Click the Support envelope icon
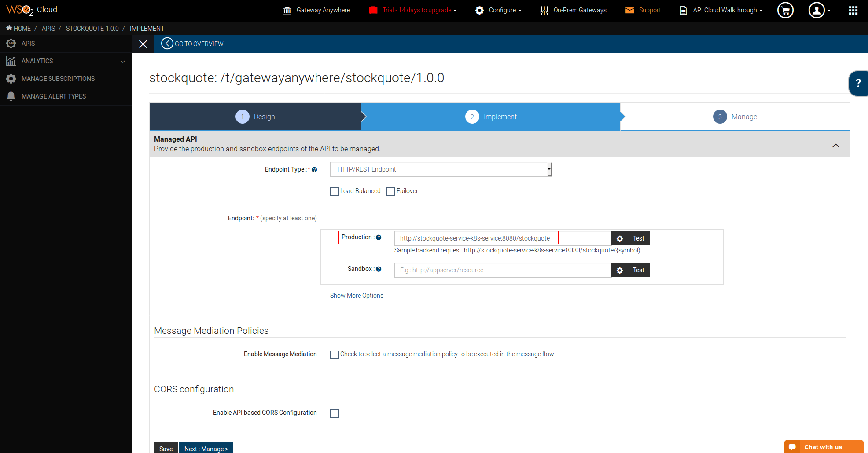Viewport: 868px width, 453px height. coord(630,10)
